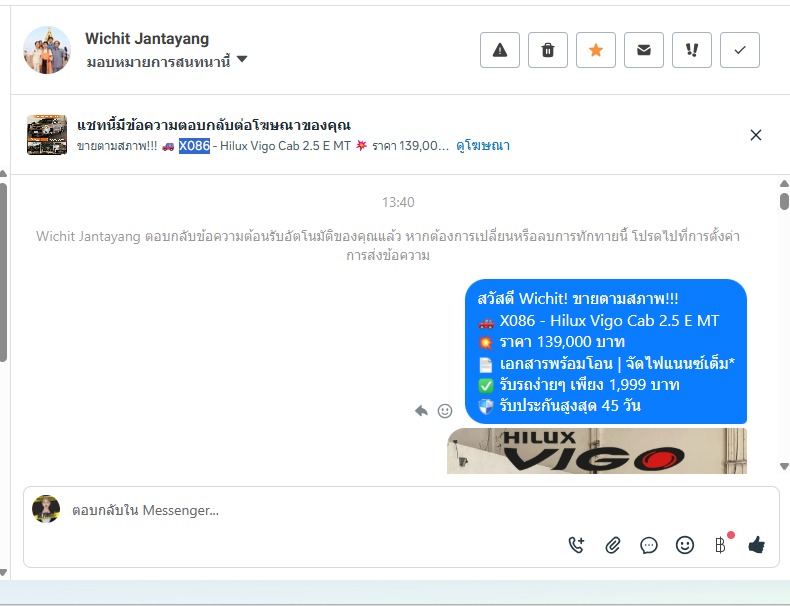790x606 pixels.
Task: Click the auto-reply system notice text
Action: [387, 245]
